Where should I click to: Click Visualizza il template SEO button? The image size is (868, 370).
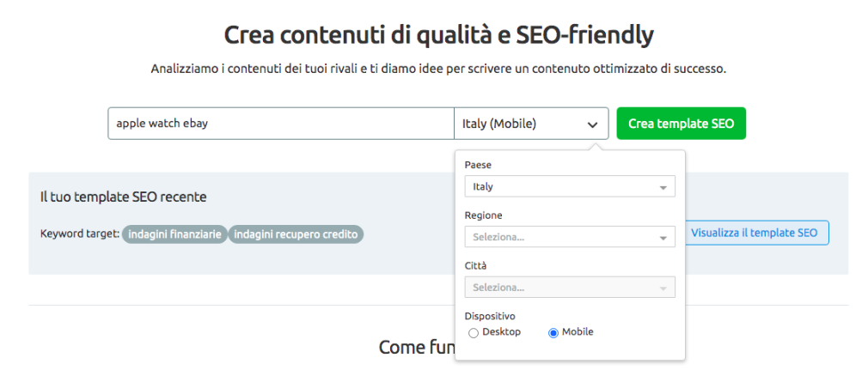(754, 233)
